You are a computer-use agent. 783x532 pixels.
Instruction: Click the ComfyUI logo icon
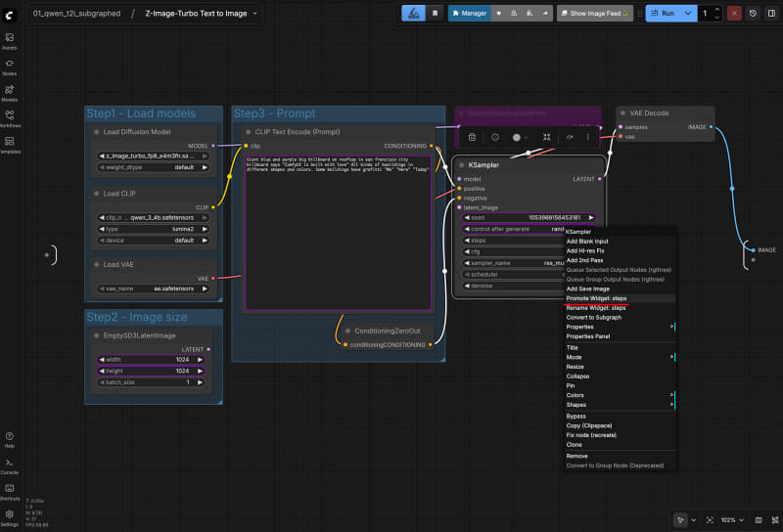coord(9,15)
